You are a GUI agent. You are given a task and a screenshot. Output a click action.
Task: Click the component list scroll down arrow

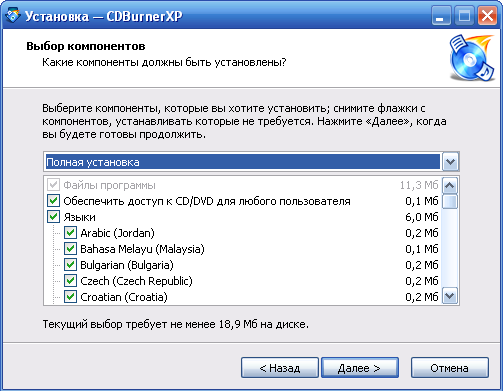pos(450,296)
